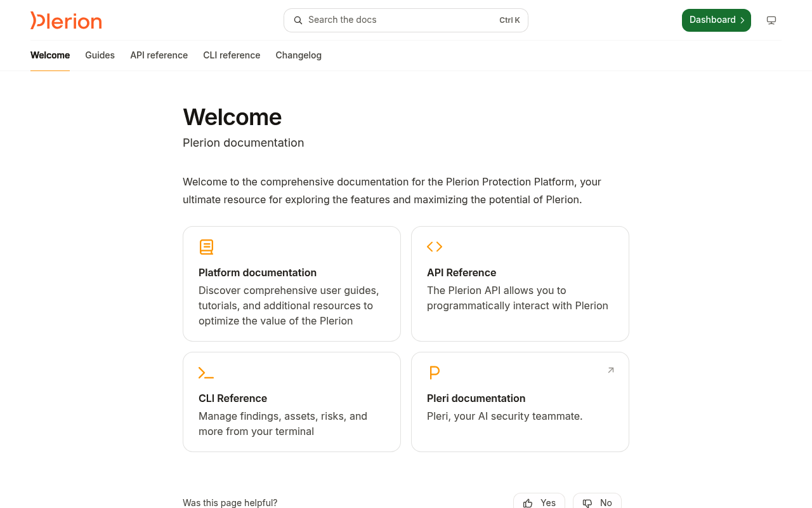The width and height of the screenshot is (812, 508).
Task: Open the Pleri documentation card title
Action: (476, 398)
